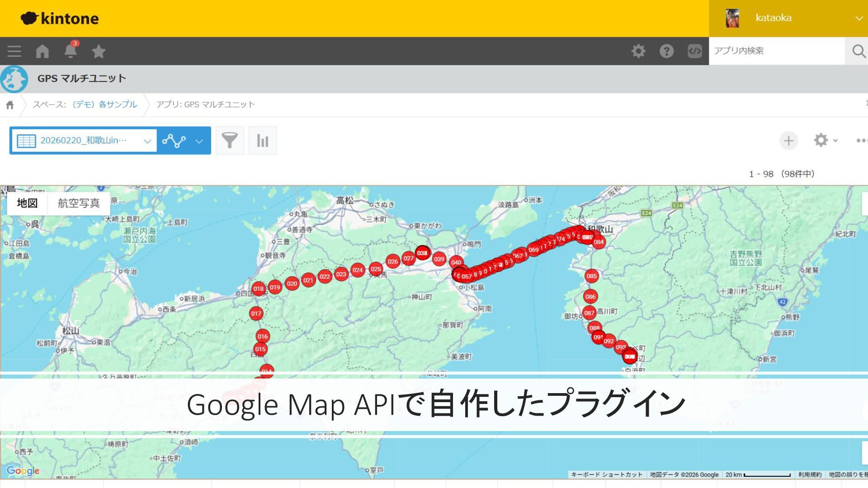Open the 利用規約 map terms link
This screenshot has height=488, width=868.
pos(810,474)
